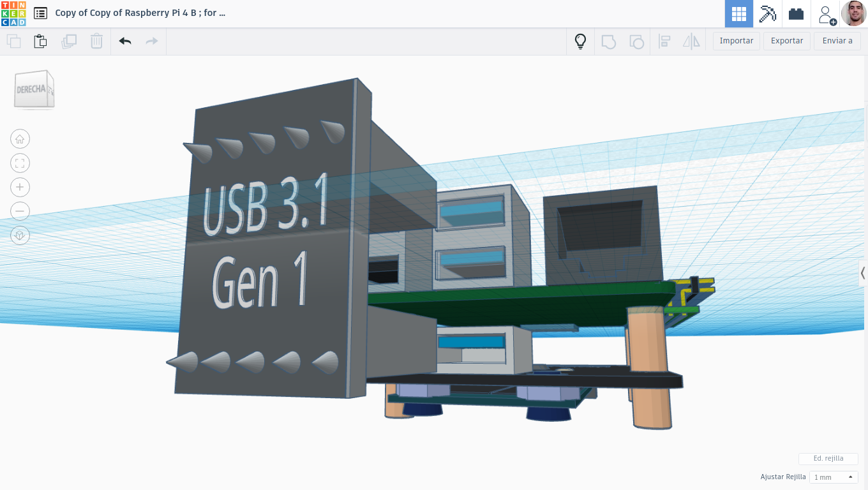The image size is (868, 490).
Task: Click the Paste clipboard icon
Action: coord(40,41)
